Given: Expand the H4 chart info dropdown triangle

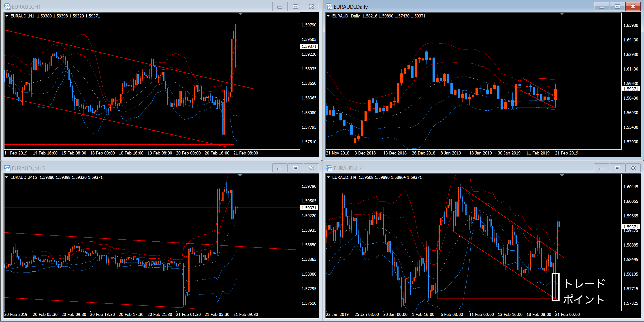Looking at the screenshot, I should 328,177.
